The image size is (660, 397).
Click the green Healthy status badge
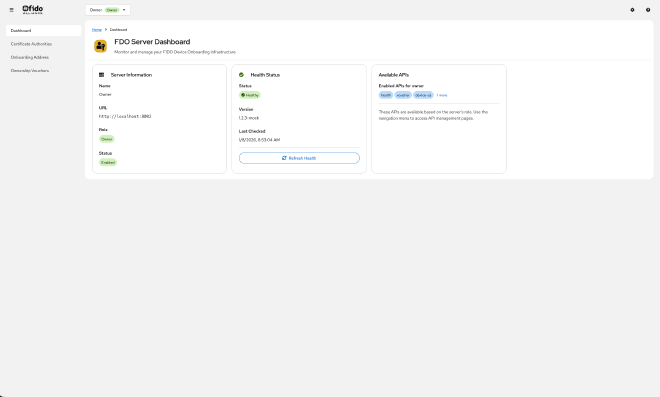click(250, 95)
